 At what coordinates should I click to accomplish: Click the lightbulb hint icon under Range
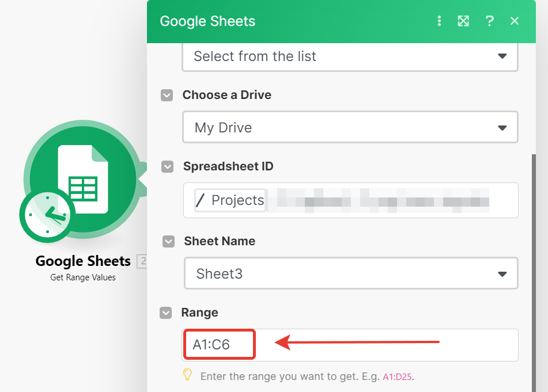(x=187, y=375)
